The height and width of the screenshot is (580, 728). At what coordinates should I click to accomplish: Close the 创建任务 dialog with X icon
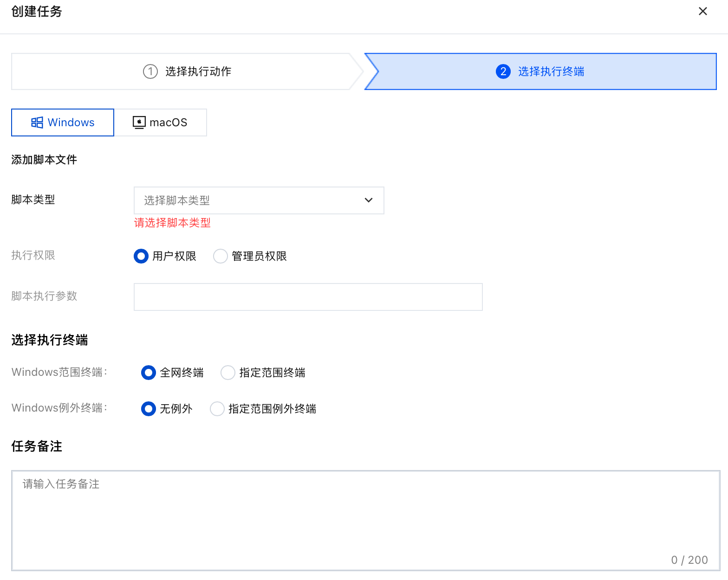pyautogui.click(x=702, y=11)
